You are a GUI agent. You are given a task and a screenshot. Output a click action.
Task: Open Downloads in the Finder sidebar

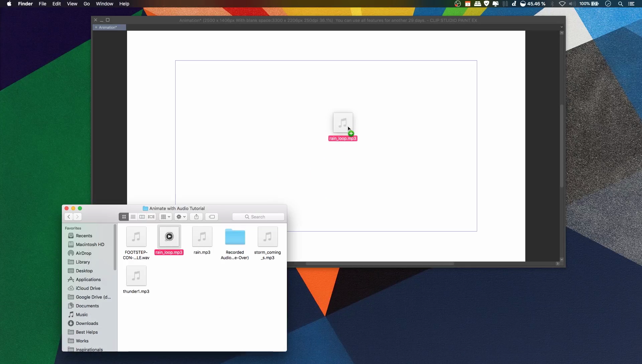pos(87,323)
